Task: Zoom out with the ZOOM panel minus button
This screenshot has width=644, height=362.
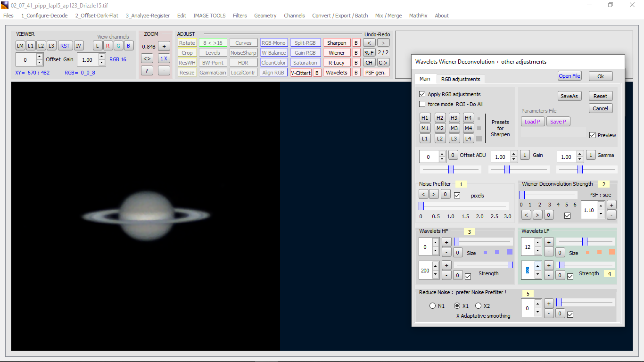Action: point(164,70)
